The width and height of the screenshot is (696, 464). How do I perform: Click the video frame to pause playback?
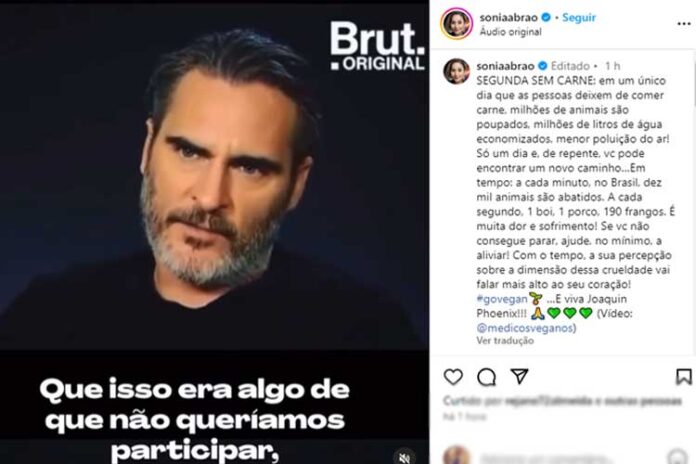click(214, 178)
